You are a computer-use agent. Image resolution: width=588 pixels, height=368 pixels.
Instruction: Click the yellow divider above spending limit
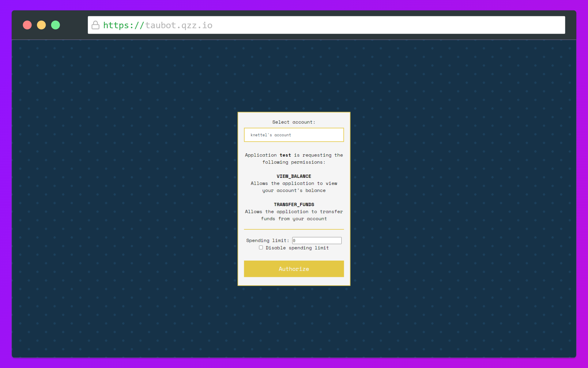[x=294, y=229]
